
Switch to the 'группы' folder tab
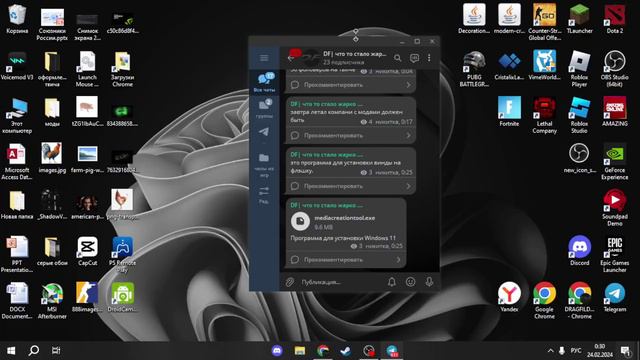(x=264, y=109)
